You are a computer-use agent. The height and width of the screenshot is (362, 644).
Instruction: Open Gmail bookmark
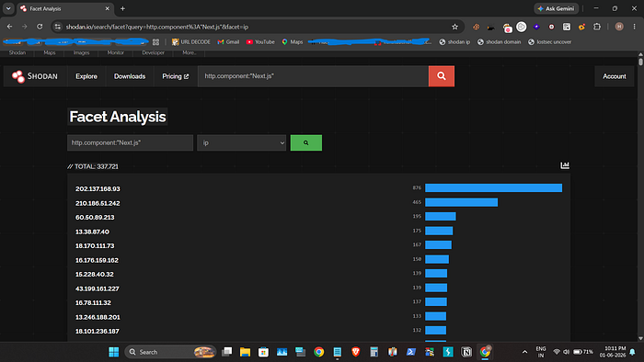tap(228, 42)
